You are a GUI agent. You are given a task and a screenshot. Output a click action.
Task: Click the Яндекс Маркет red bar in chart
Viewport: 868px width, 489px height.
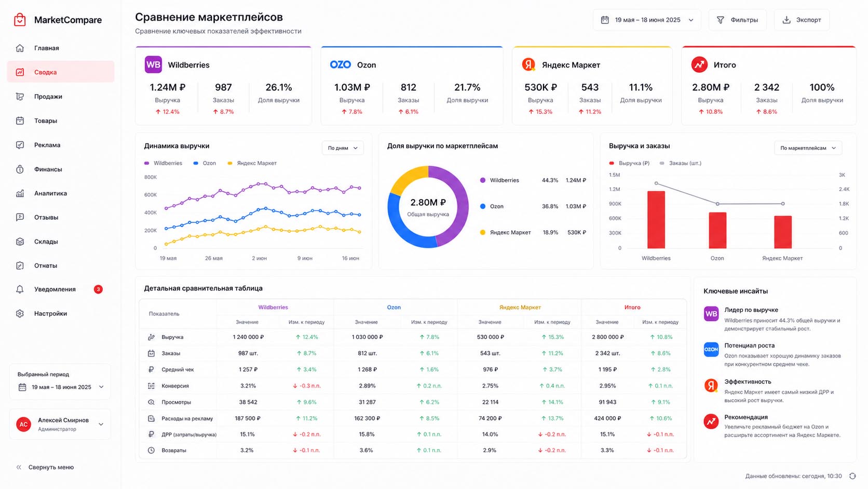(x=783, y=232)
